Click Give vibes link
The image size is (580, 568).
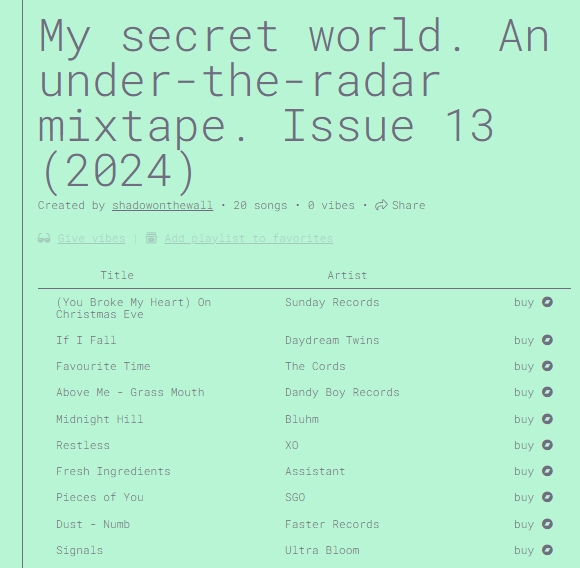tap(91, 238)
